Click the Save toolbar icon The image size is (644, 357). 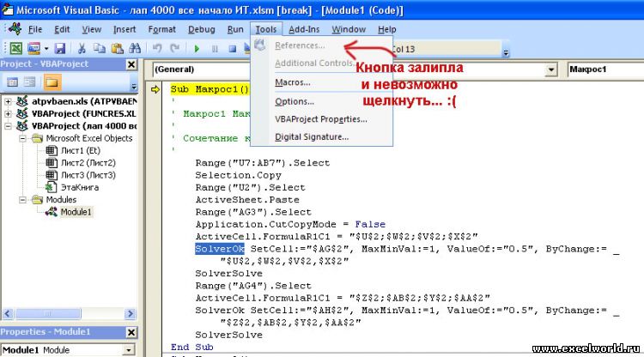click(x=60, y=49)
